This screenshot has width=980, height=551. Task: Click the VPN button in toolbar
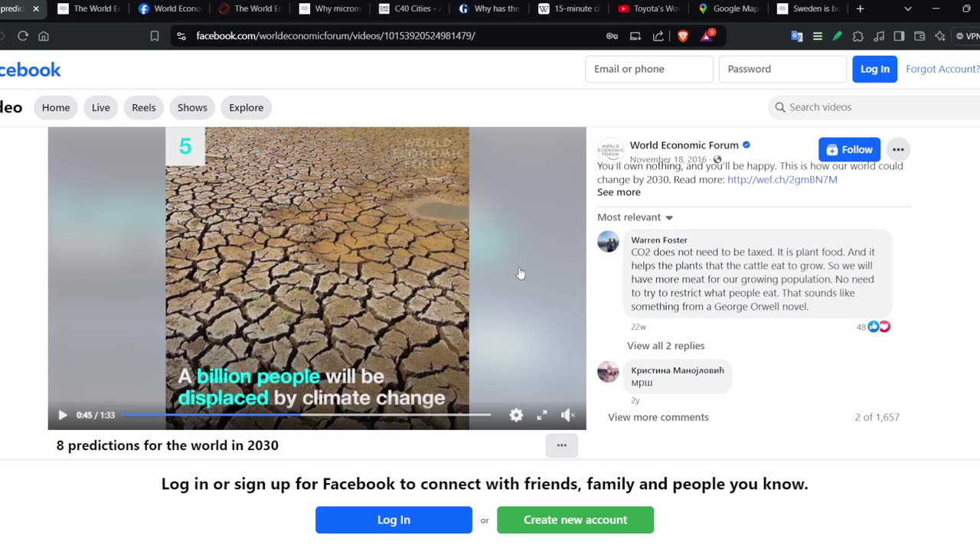coord(966,36)
